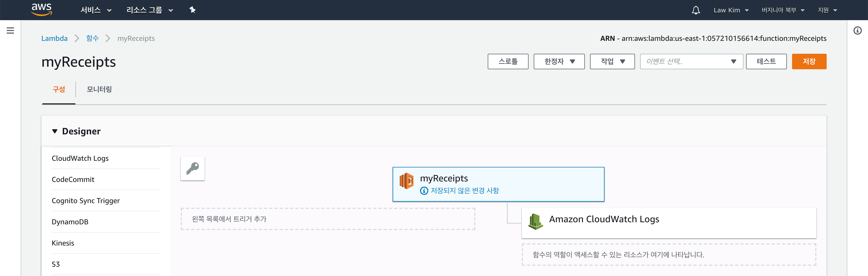
Task: Click the 함수의 역할이 액세스할 수 있는 리소스 placeholder
Action: tap(669, 255)
